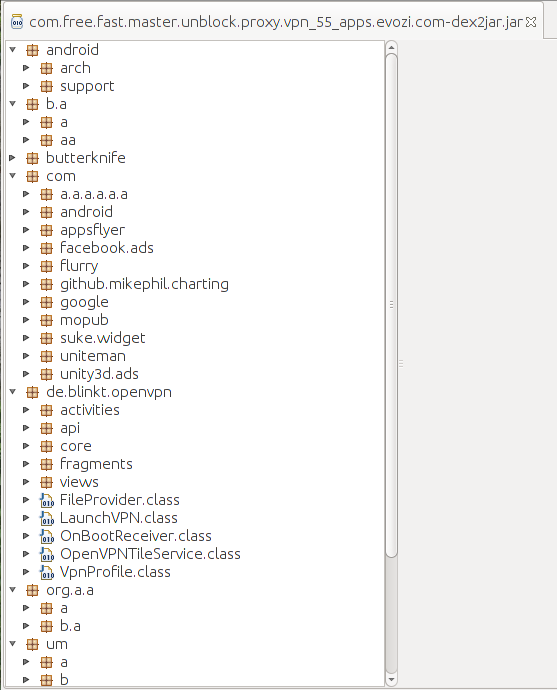The height and width of the screenshot is (690, 557).
Task: Click the package icon next to mopub
Action: click(46, 320)
